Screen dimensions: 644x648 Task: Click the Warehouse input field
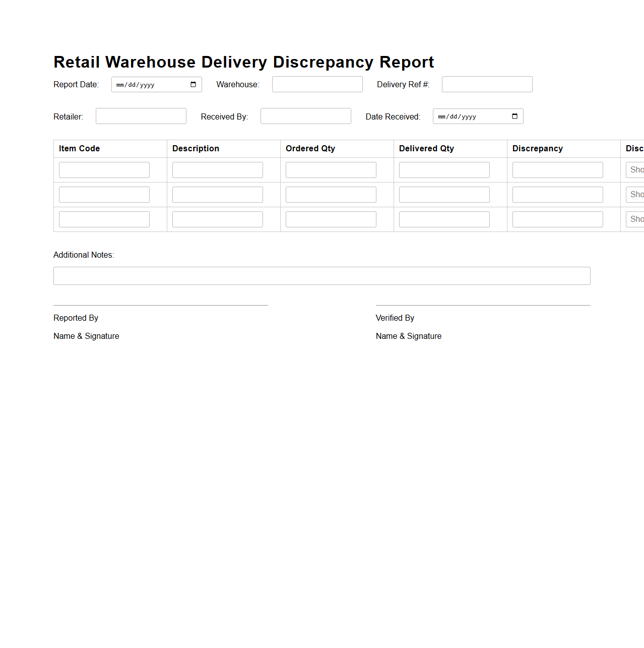[x=317, y=84]
